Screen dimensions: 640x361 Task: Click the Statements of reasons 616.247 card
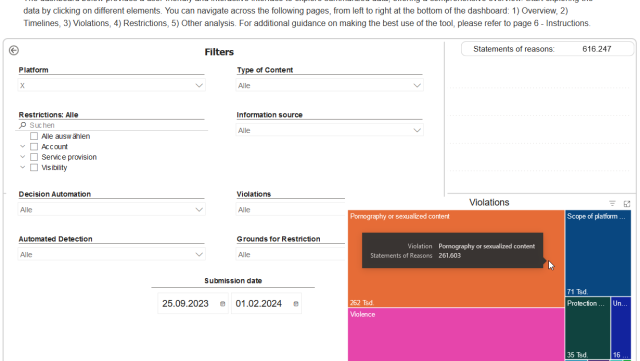tap(548, 49)
